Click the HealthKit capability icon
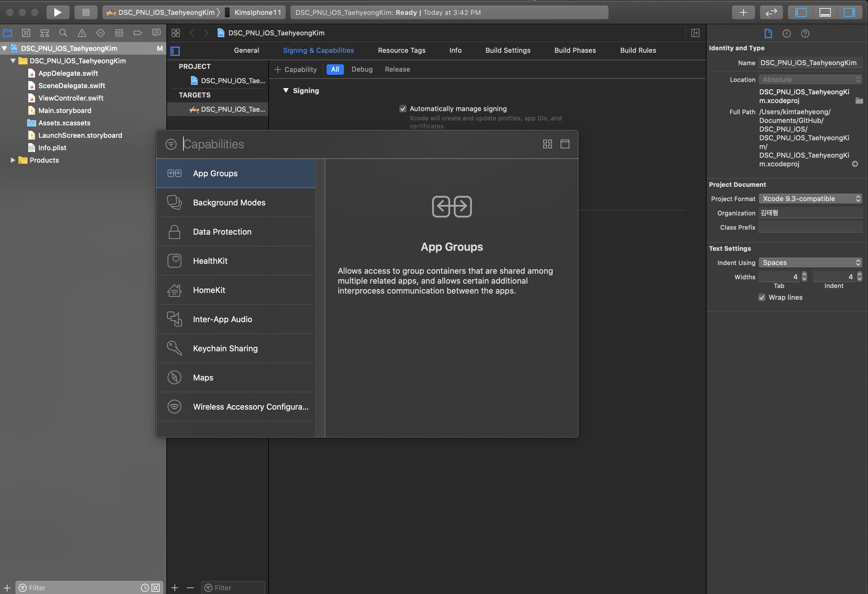 pos(174,261)
